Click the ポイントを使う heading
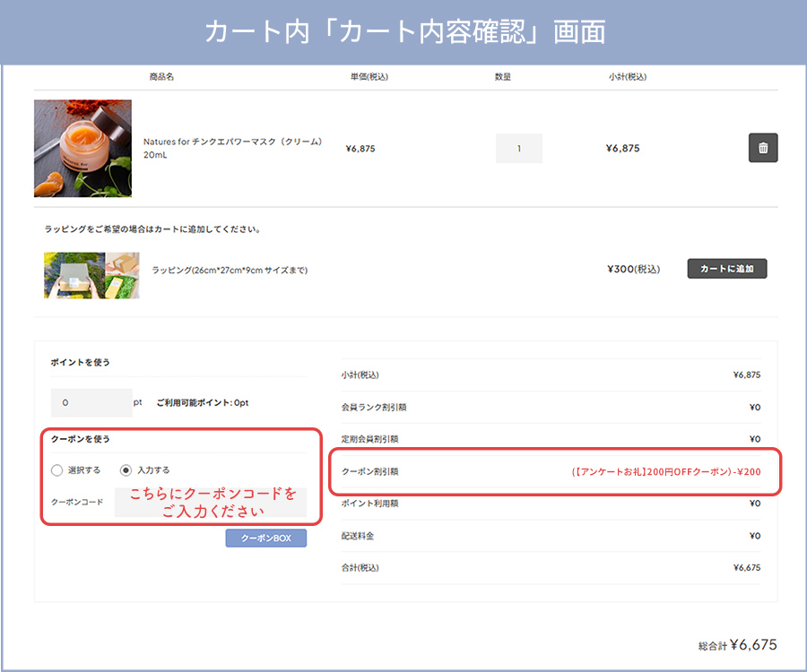The image size is (807, 672). 81,362
